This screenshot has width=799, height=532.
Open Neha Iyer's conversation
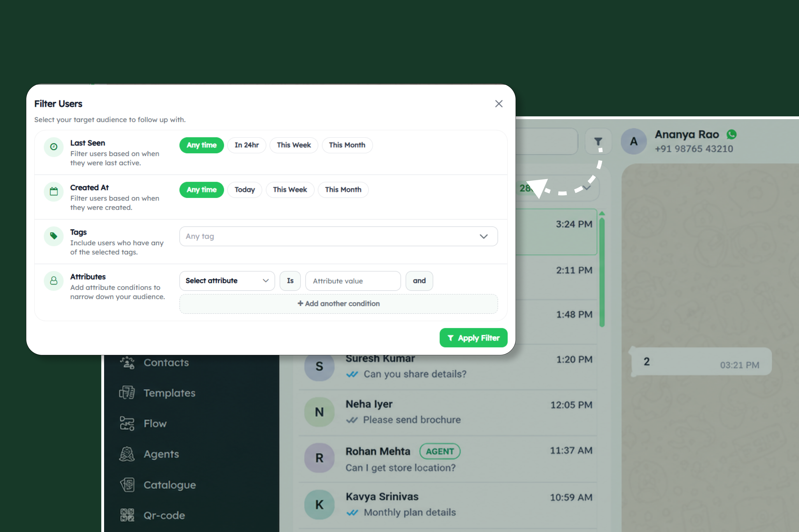pos(448,412)
